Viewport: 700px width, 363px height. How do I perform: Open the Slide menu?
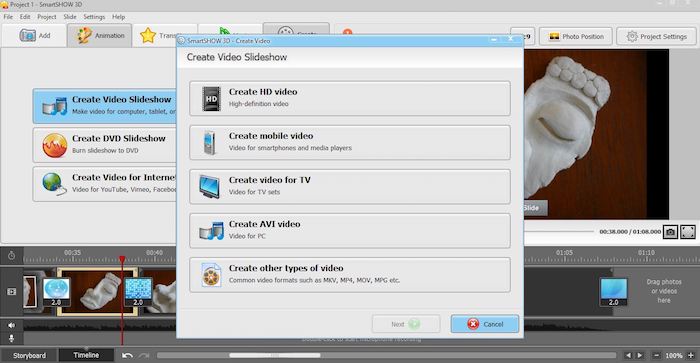70,17
